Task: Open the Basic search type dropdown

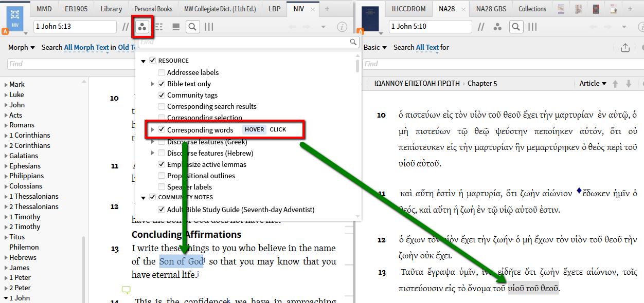Action: pos(375,47)
